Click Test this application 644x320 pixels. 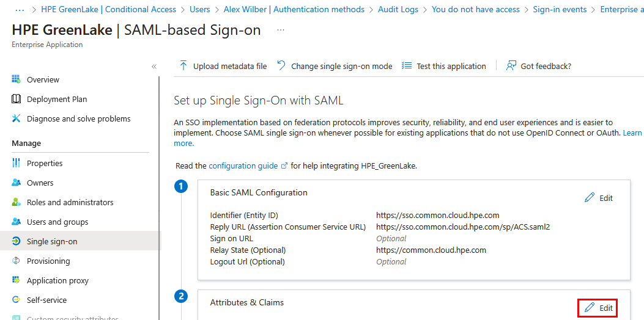444,66
